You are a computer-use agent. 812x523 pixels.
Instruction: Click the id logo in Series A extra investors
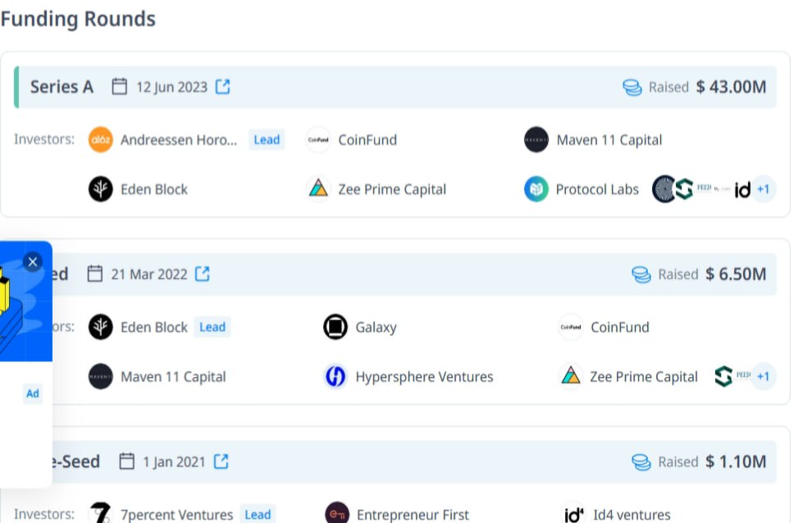pyautogui.click(x=742, y=190)
